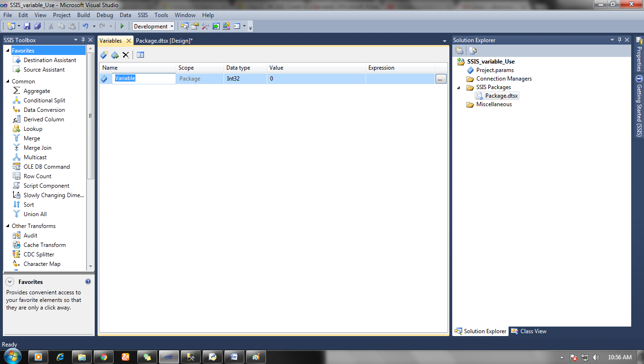
Task: Start debugging with the green play icon
Action: click(122, 26)
